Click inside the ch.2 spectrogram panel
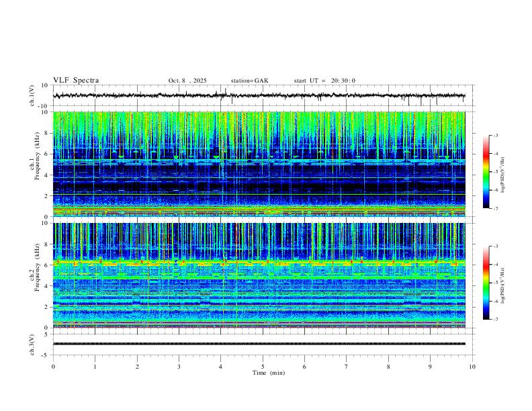This screenshot has width=532, height=411. point(259,275)
